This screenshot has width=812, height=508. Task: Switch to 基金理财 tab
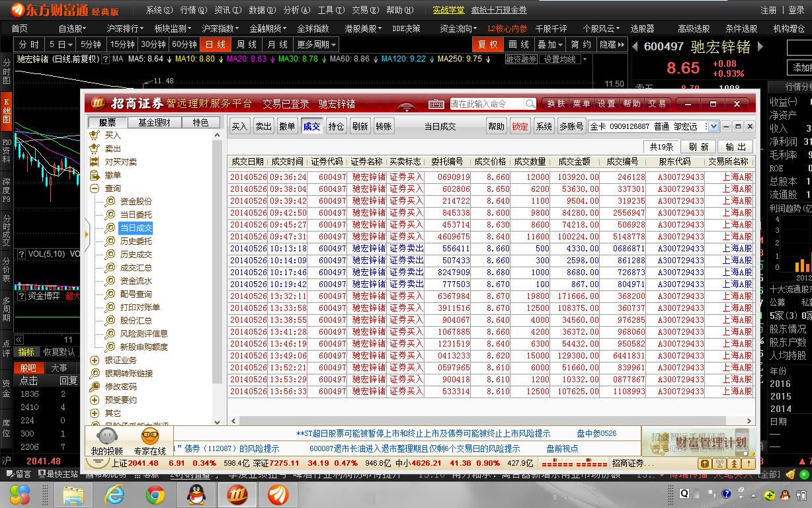[153, 122]
